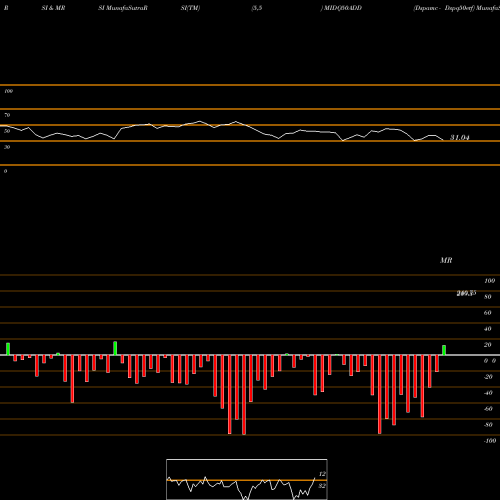Click the RSI current value 31.04 label
Viewport: 500px width, 500px height.
(460, 137)
